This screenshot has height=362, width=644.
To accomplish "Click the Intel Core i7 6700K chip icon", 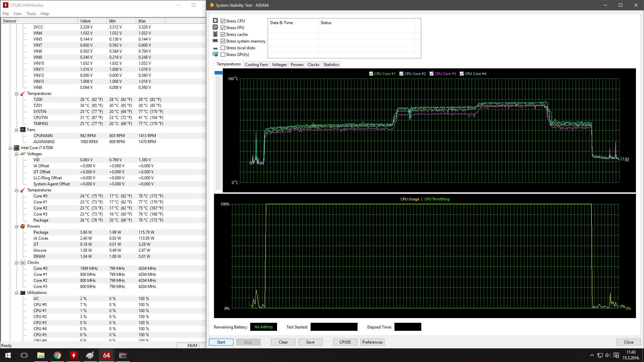I will [16, 148].
